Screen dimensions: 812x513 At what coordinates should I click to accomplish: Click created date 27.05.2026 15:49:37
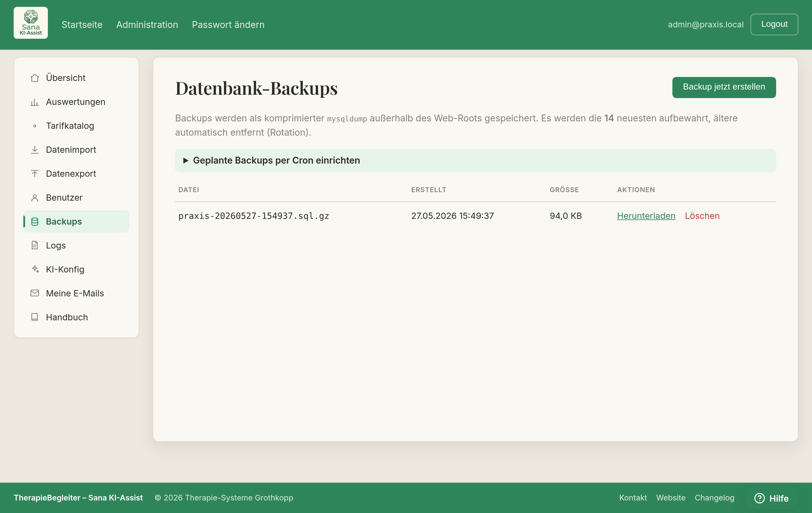[x=452, y=216]
